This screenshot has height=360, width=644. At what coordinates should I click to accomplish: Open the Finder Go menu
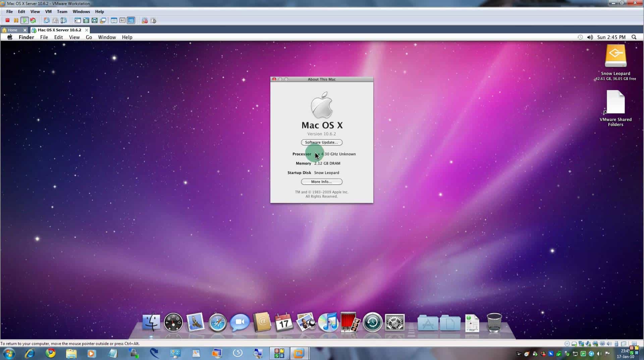(x=89, y=37)
